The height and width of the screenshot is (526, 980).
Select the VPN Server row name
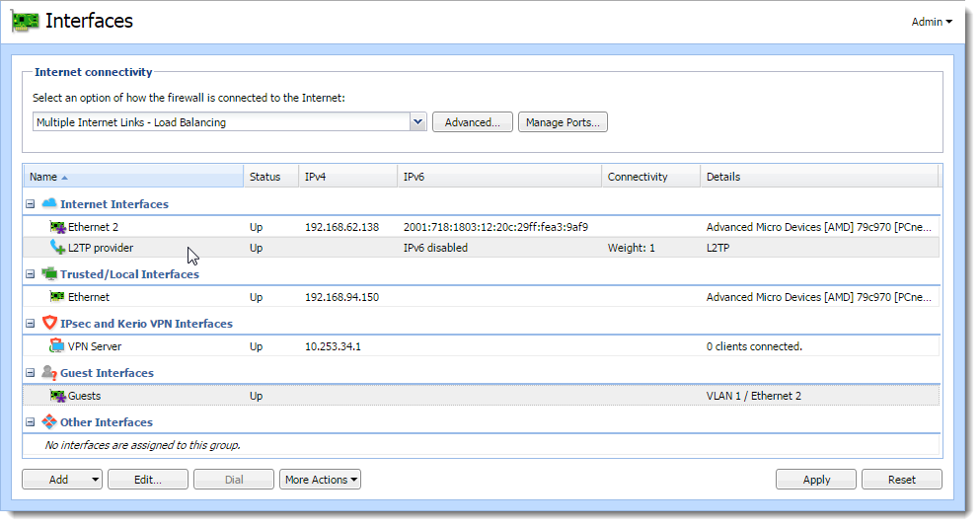tap(95, 346)
